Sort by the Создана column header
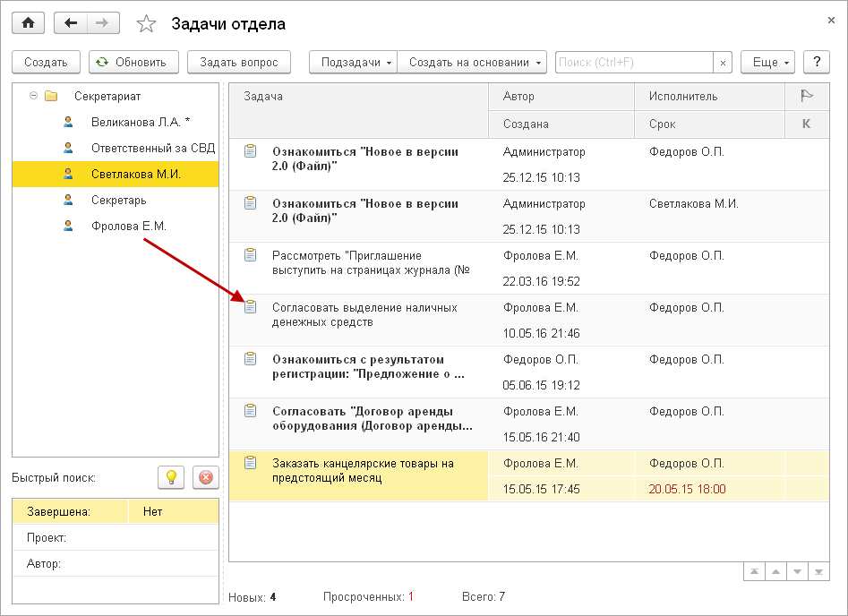 [x=561, y=124]
